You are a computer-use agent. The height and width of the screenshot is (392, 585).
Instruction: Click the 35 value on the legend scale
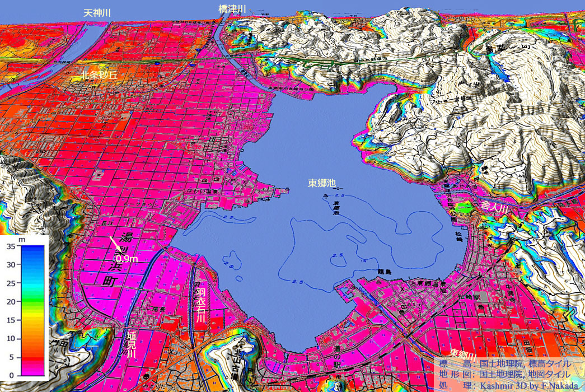[x=10, y=246]
